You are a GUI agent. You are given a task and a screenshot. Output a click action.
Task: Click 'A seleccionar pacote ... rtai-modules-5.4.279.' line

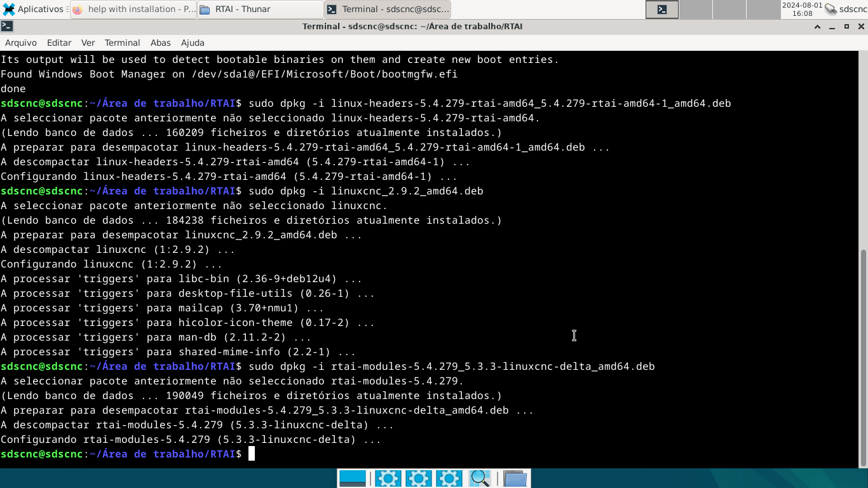[x=233, y=381]
